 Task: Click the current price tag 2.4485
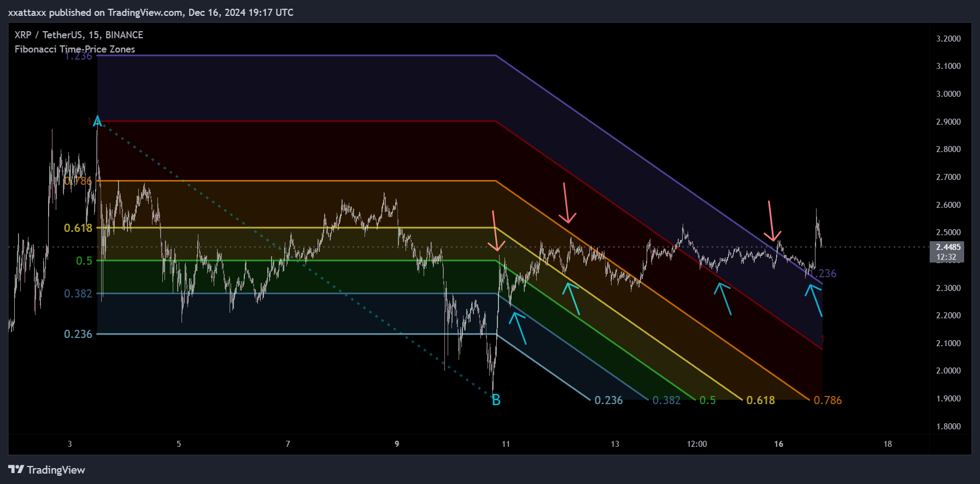pos(948,247)
